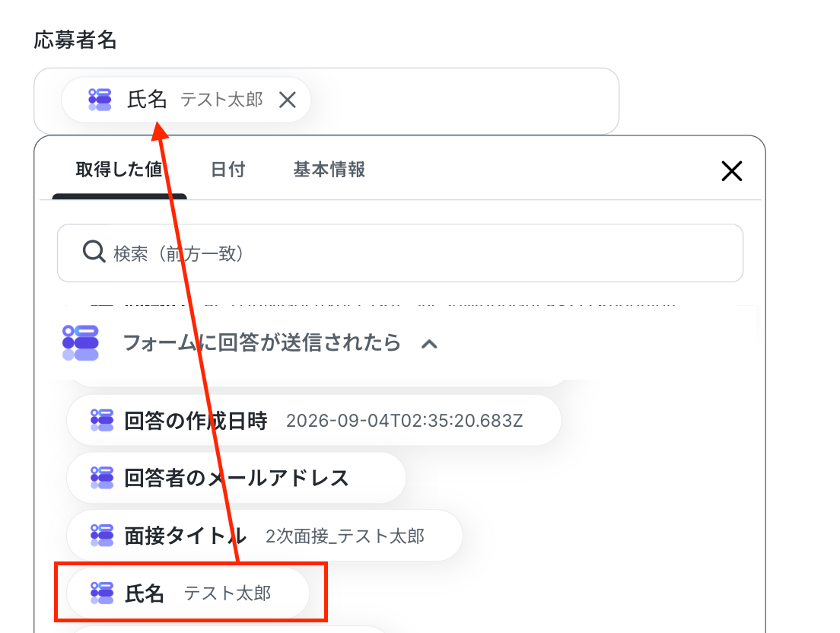Close the value picker panel with X

point(731,171)
